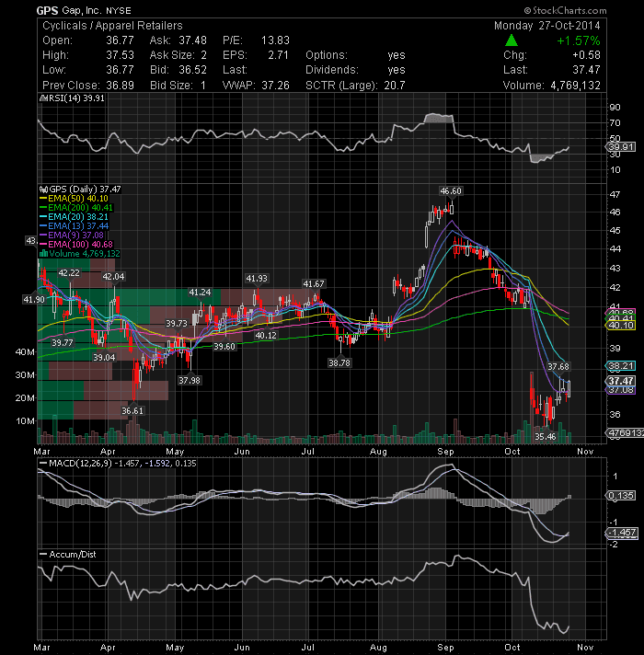Click the 0.135 MACD histogram value tag
644x655 pixels.
[621, 496]
